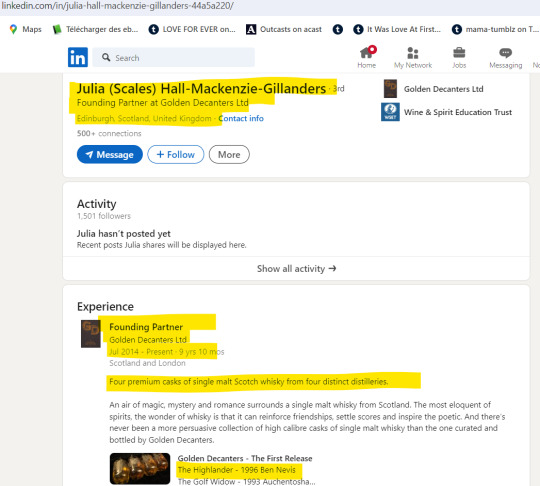Open the Télécharger des eb... bookmark
The width and height of the screenshot is (540, 486).
click(x=95, y=29)
